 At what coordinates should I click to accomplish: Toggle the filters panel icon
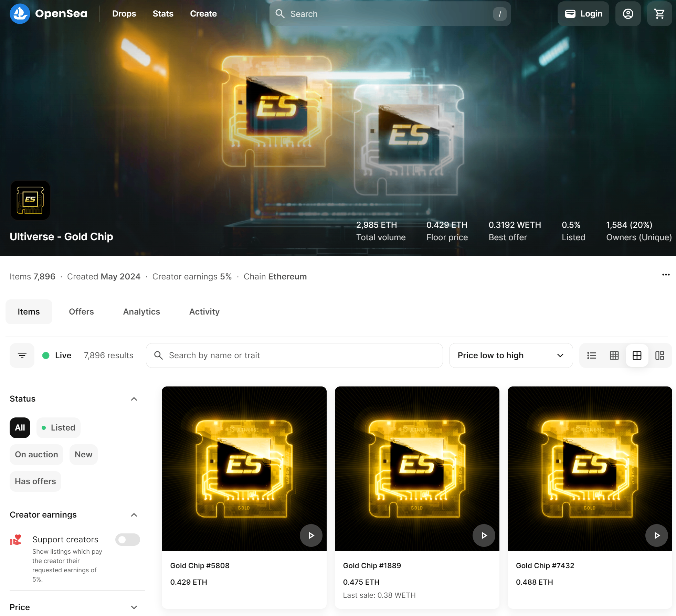click(x=22, y=355)
